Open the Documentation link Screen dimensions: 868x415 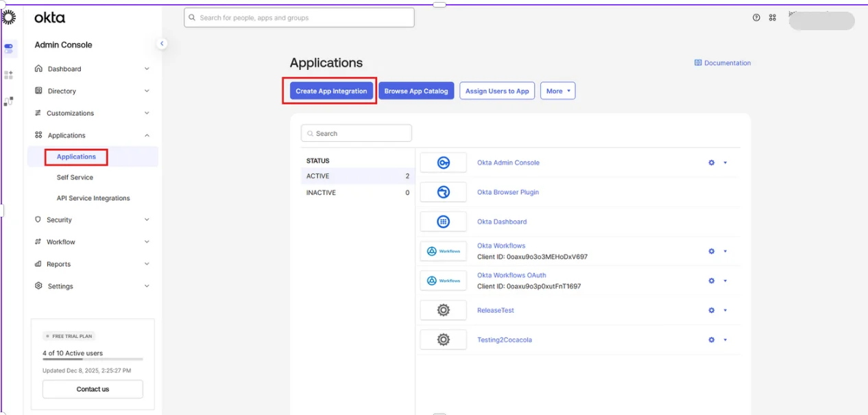(722, 62)
